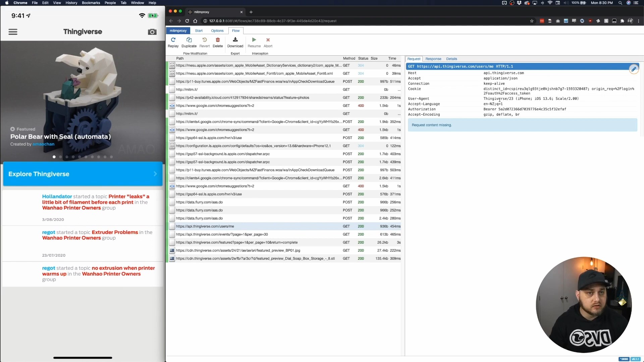Image resolution: width=644 pixels, height=362 pixels.
Task: Open Chrome home page button
Action: tap(195, 21)
